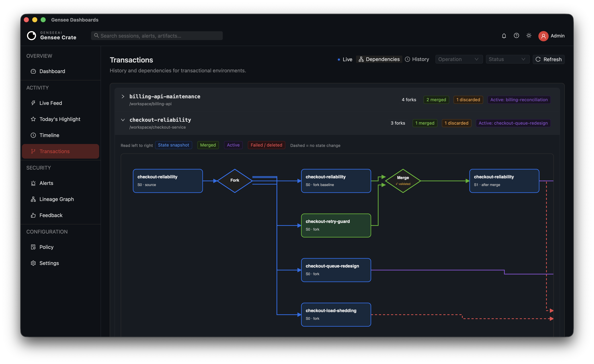Click the /workspace/checkout-service path text
The height and width of the screenshot is (364, 594).
pyautogui.click(x=158, y=127)
